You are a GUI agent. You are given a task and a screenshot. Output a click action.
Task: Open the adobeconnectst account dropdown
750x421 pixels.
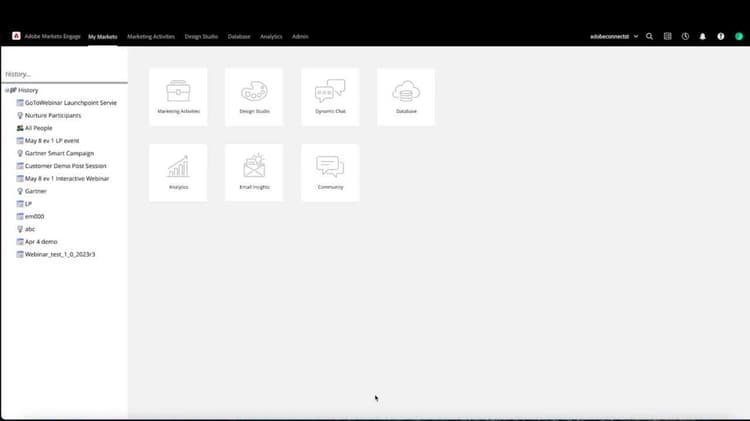coord(614,36)
